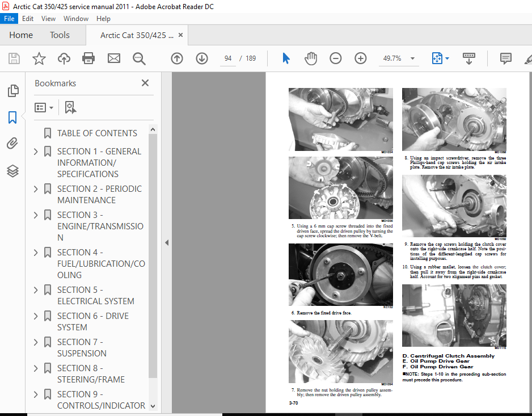Toggle the Bookmarks panel icon

coord(12,117)
